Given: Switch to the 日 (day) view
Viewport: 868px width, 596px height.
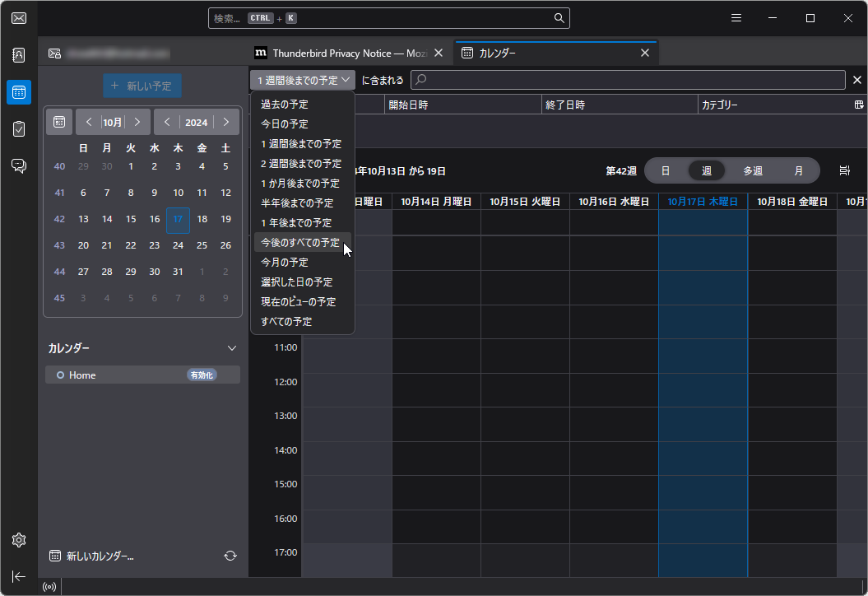Looking at the screenshot, I should pyautogui.click(x=666, y=171).
